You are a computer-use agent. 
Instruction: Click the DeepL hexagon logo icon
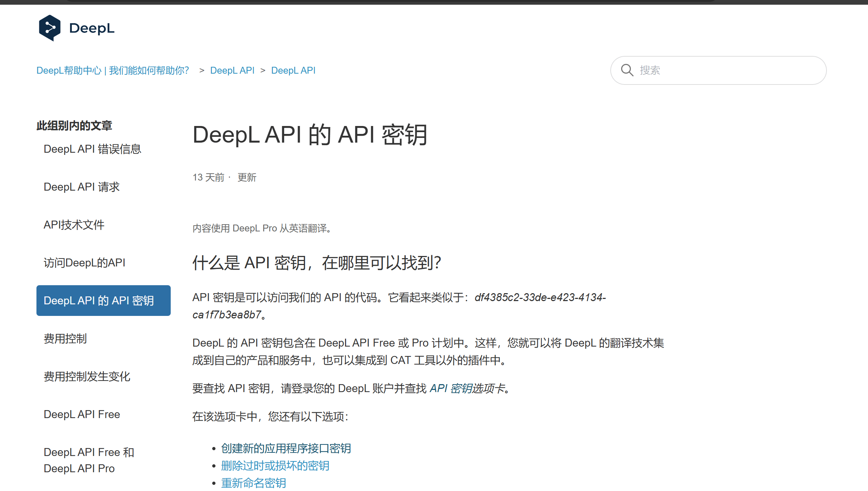click(x=50, y=28)
